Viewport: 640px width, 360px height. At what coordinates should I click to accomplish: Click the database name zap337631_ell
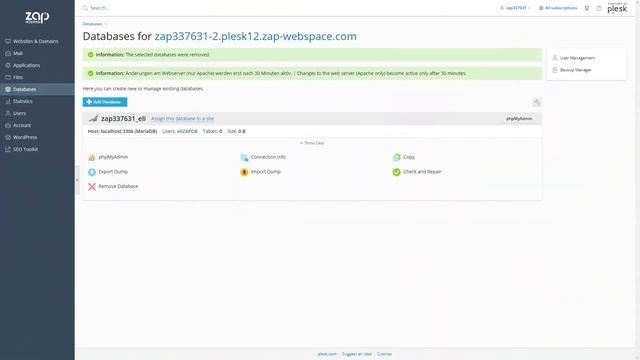[x=123, y=119]
